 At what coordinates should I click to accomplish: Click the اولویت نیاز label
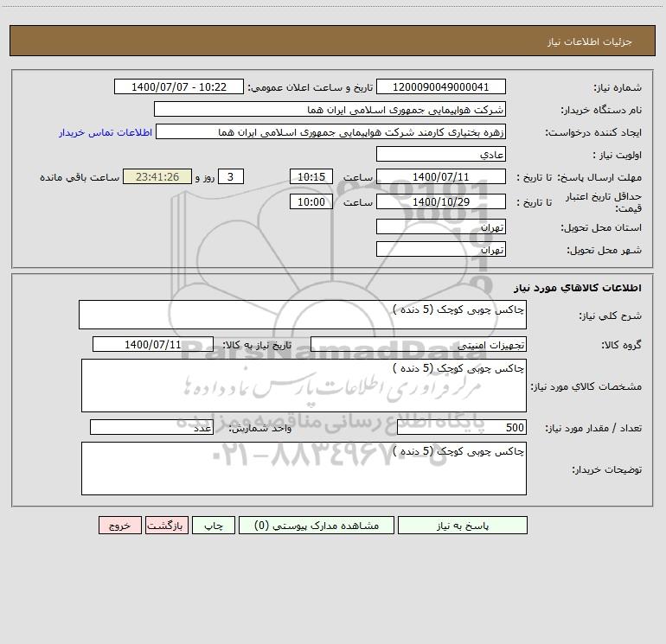pos(618,155)
